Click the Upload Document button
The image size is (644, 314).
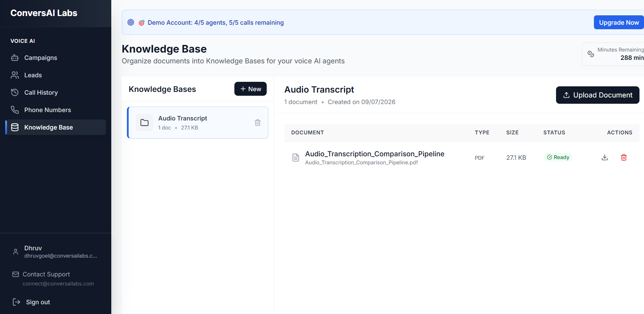[597, 95]
